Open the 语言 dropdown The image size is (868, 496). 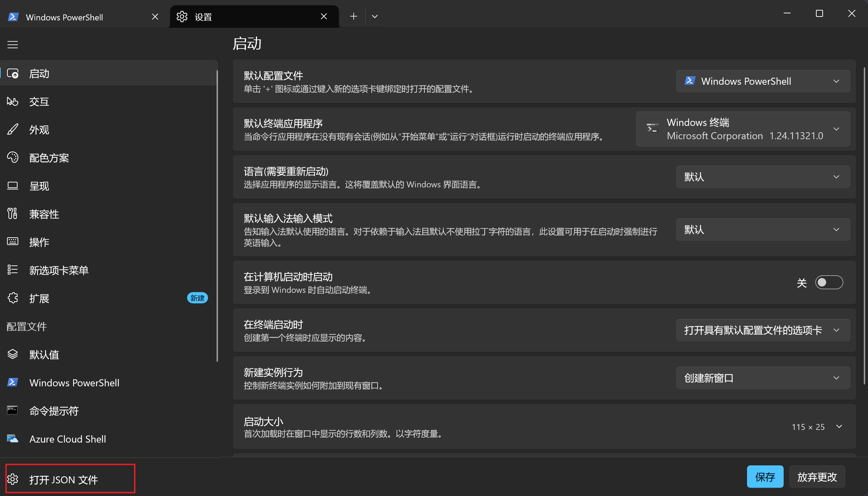763,177
